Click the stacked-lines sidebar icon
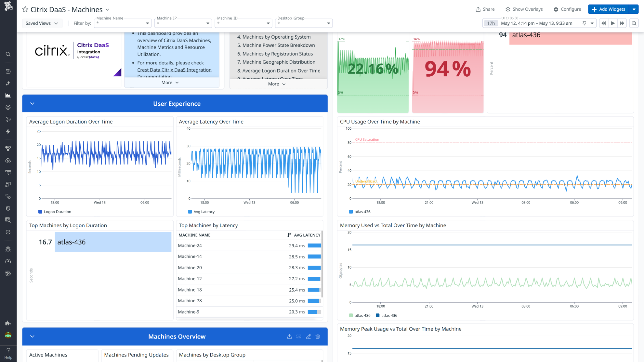Viewport: 644px width, 362px height. (x=8, y=172)
